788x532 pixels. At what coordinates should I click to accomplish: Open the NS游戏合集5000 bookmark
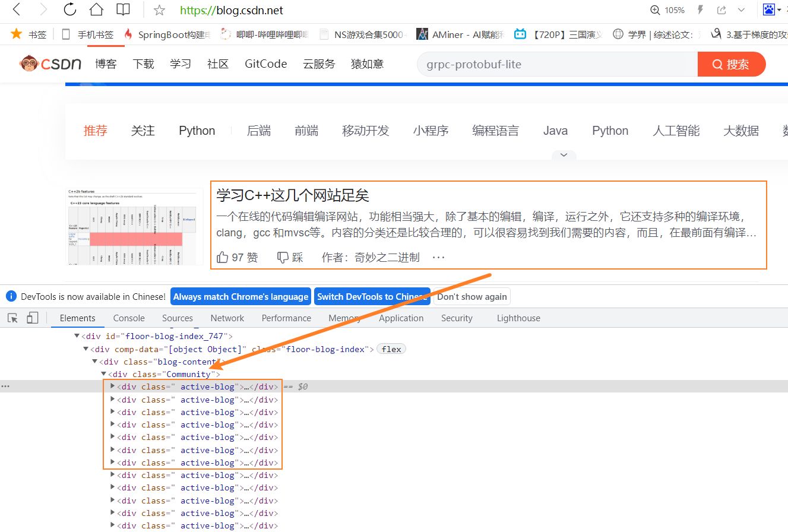362,34
